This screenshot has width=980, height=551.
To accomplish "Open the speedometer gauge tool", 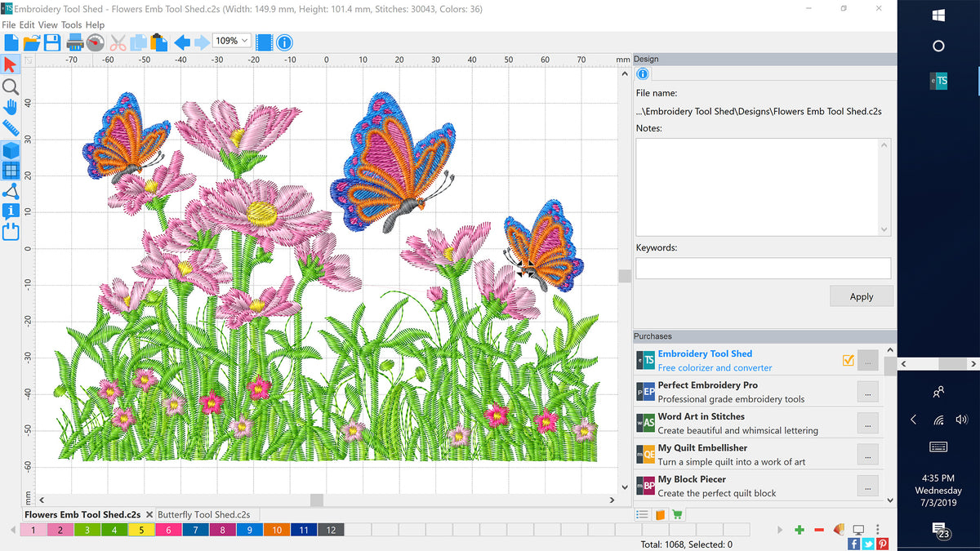I will [x=96, y=42].
